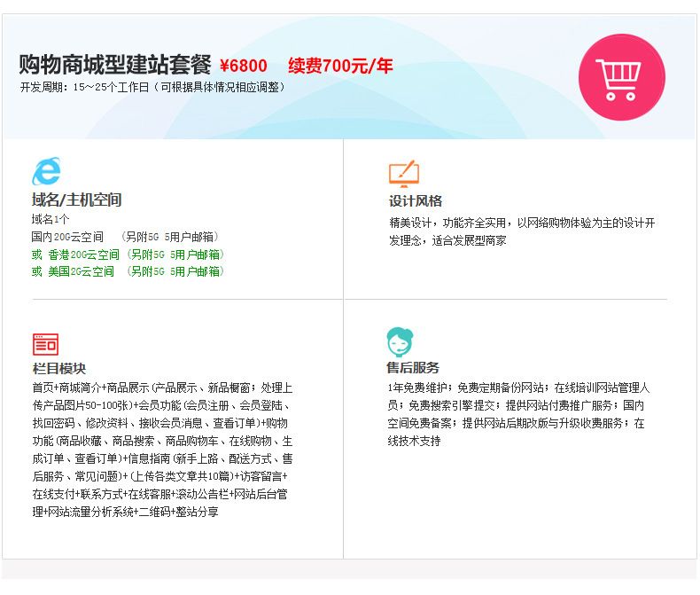Click the 首页+商城简介 module list paragraph

tap(162, 450)
